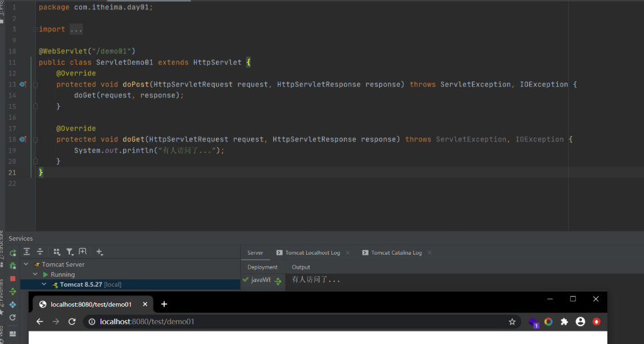Click line number 21 in the gutter
Screen dimensions: 644x344
point(12,173)
